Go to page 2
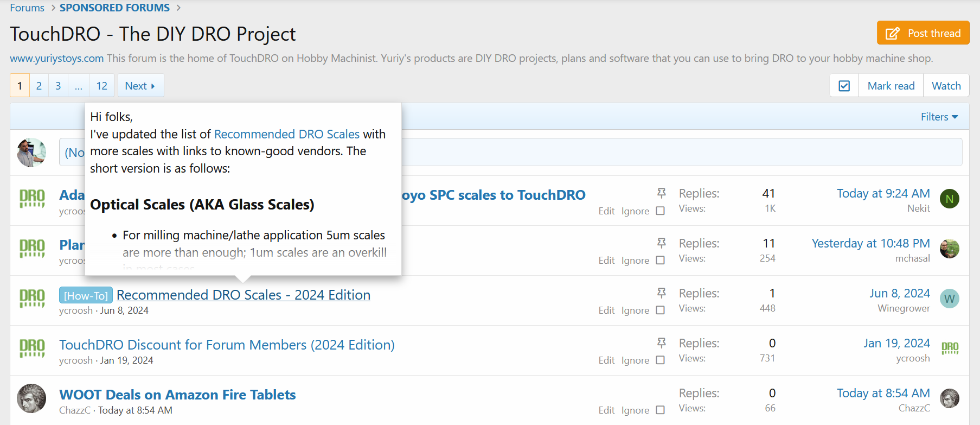The width and height of the screenshot is (980, 425). 39,86
